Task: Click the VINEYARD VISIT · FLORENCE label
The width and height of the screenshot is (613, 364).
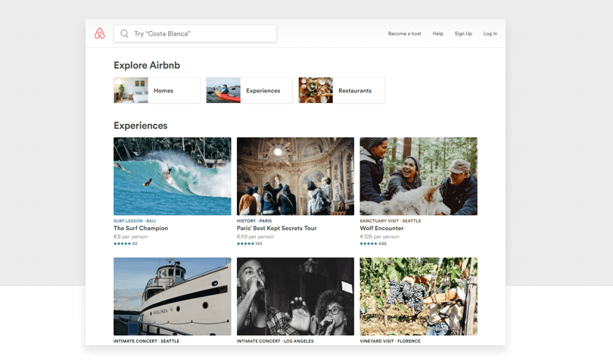Action: [391, 341]
